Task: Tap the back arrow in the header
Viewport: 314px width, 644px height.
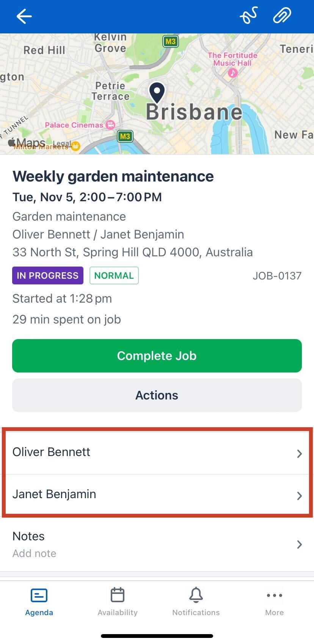Action: pos(24,16)
